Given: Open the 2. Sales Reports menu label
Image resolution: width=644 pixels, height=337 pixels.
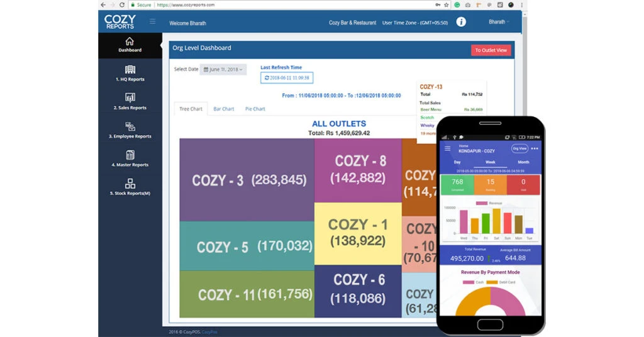Looking at the screenshot, I should click(x=130, y=108).
